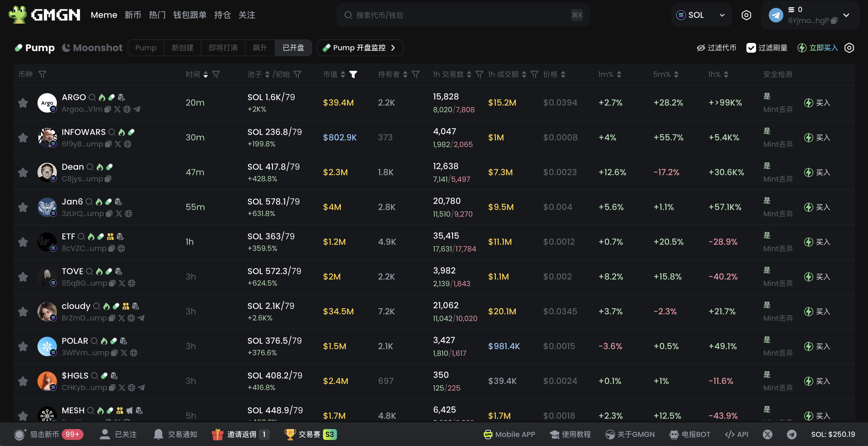Open TOVE's X (Twitter) link
Image resolution: width=868 pixels, height=446 pixels.
[122, 283]
